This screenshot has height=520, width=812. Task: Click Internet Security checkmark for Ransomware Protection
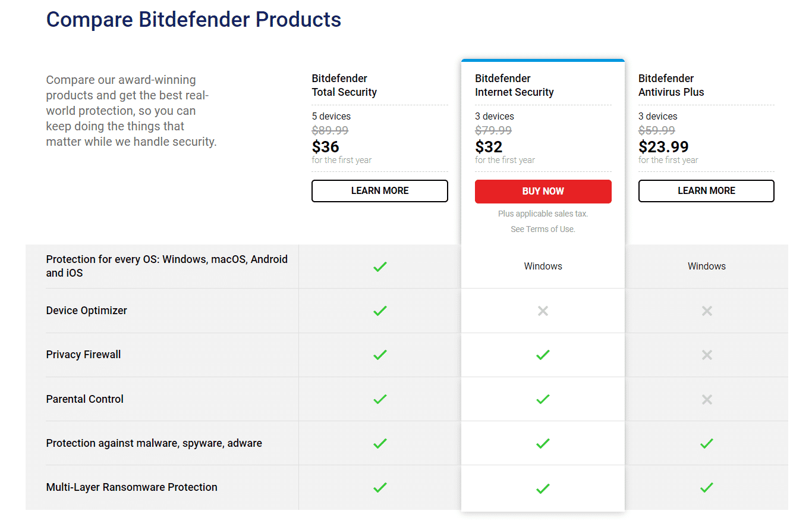(x=543, y=488)
